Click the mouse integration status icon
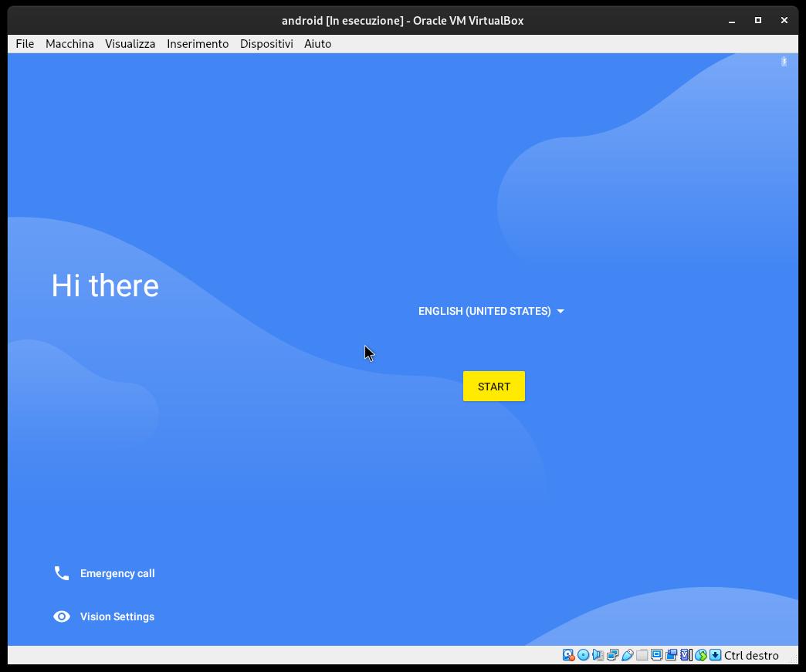 click(x=701, y=655)
